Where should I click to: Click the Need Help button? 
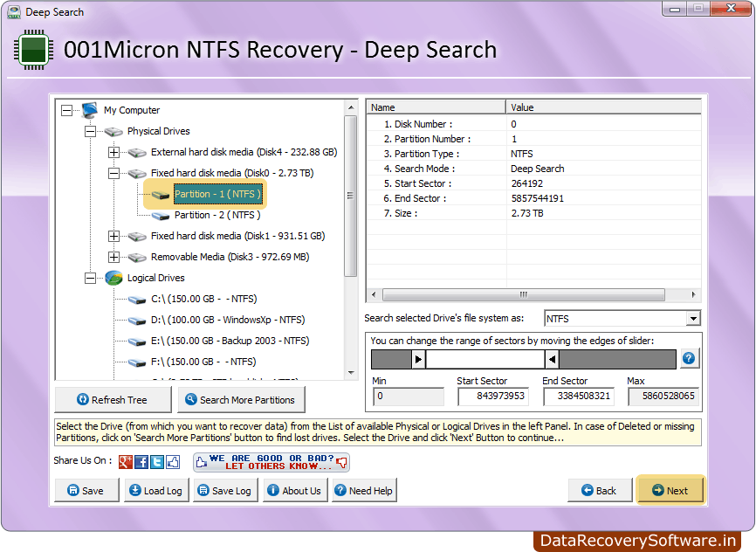tap(365, 491)
